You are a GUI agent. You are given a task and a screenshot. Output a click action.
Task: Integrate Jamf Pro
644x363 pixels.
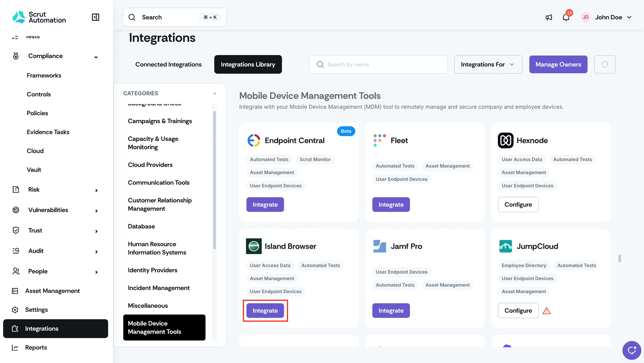coord(391,311)
